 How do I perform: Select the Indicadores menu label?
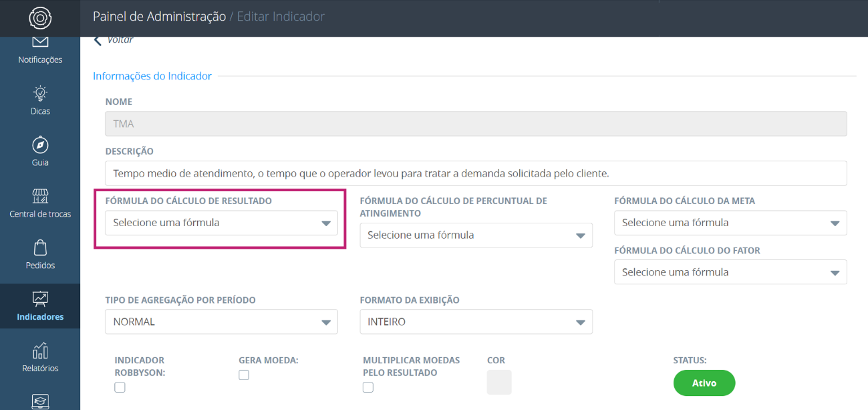point(40,317)
